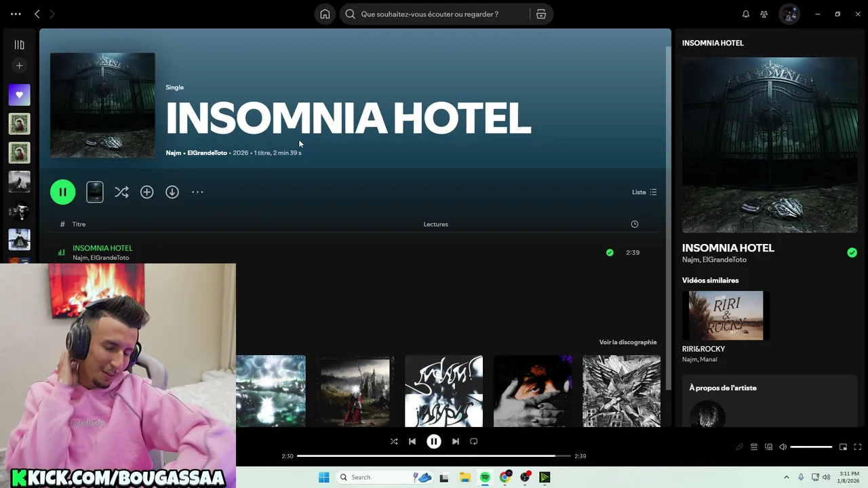Open the Browse icon in search bar
This screenshot has height=488, width=868.
541,14
